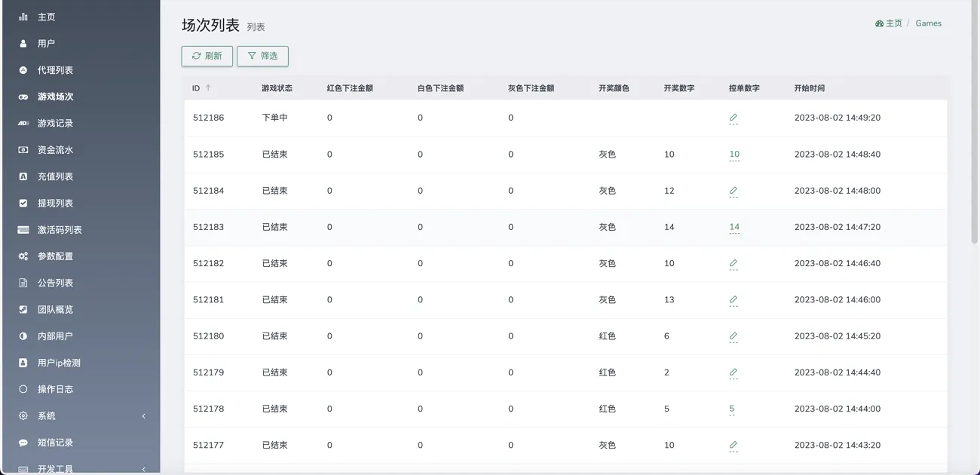Toggle the ID column sort order
The image size is (980, 475).
[x=207, y=87]
